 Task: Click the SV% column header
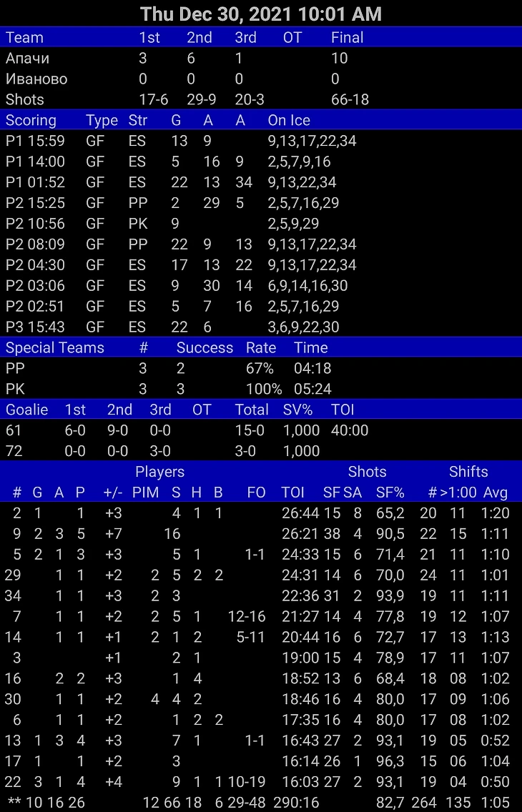tap(297, 410)
